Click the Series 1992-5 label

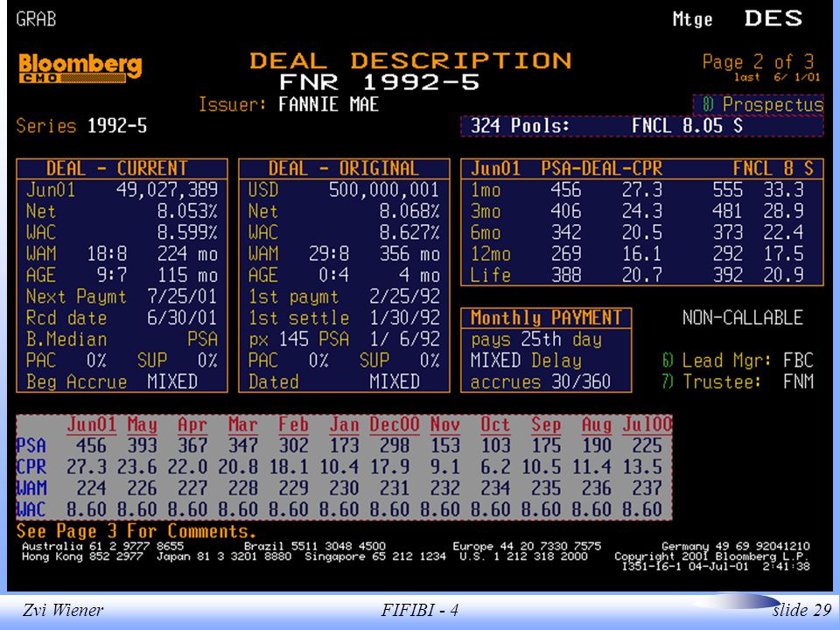point(81,126)
